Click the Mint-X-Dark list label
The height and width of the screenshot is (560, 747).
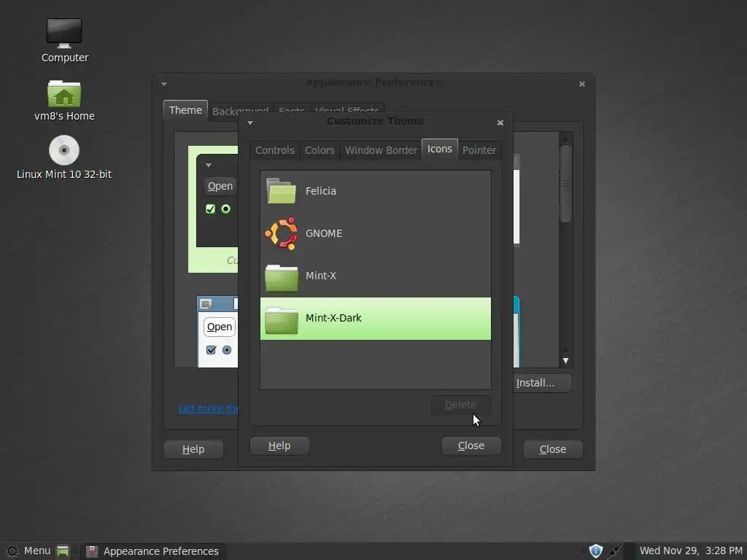pyautogui.click(x=333, y=318)
